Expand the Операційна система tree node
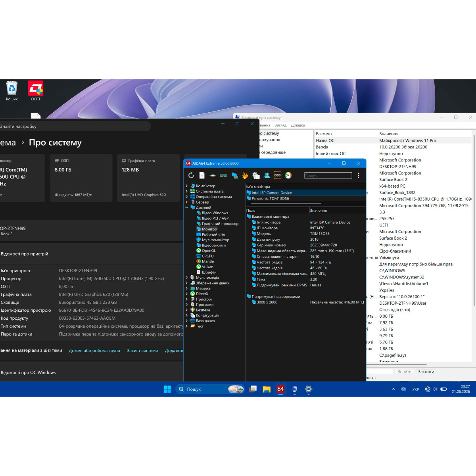476x476 pixels. [x=186, y=197]
